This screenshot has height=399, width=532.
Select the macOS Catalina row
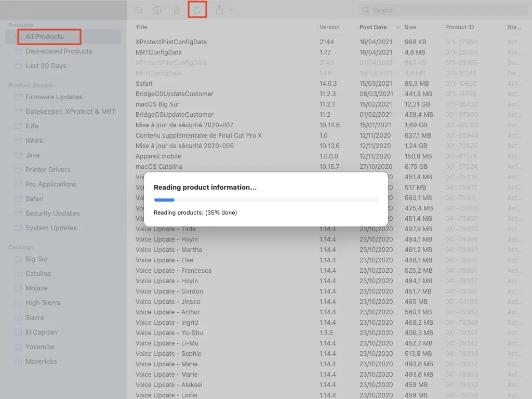pos(329,167)
